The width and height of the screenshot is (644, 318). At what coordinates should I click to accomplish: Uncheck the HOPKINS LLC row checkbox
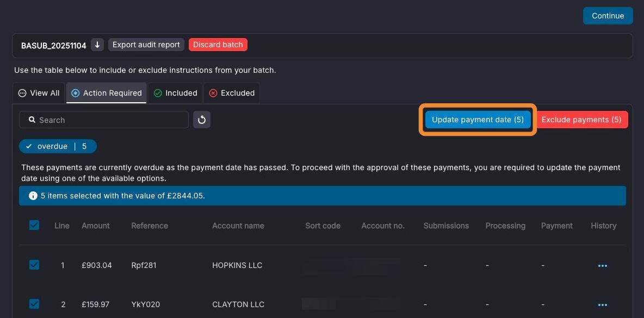[34, 265]
